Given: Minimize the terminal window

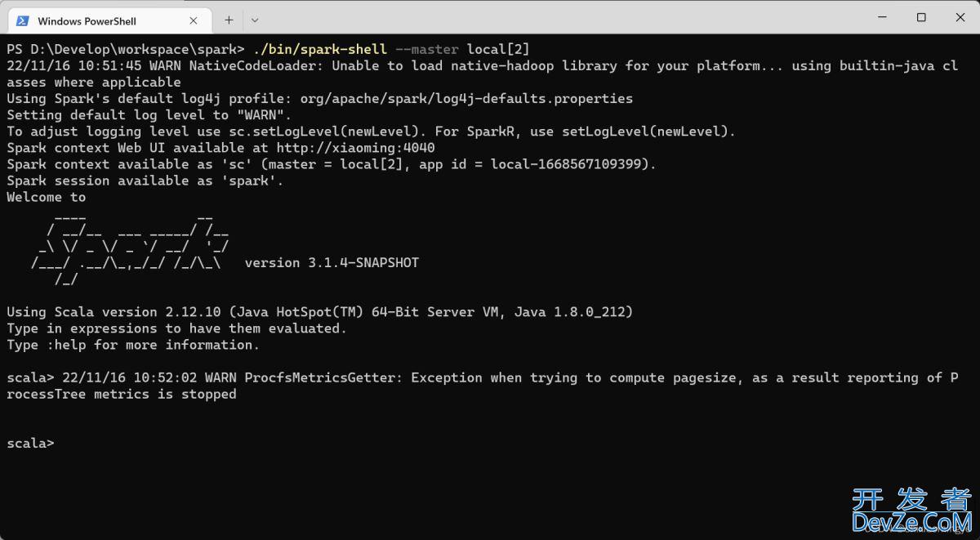Looking at the screenshot, I should [883, 17].
